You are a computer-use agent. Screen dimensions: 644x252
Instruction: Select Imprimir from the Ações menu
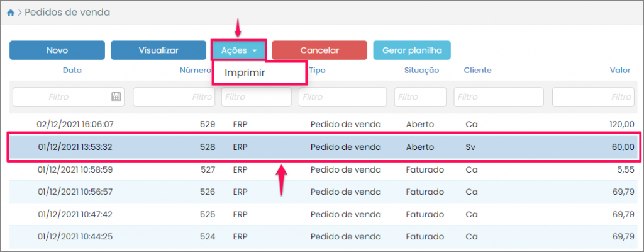pos(245,72)
